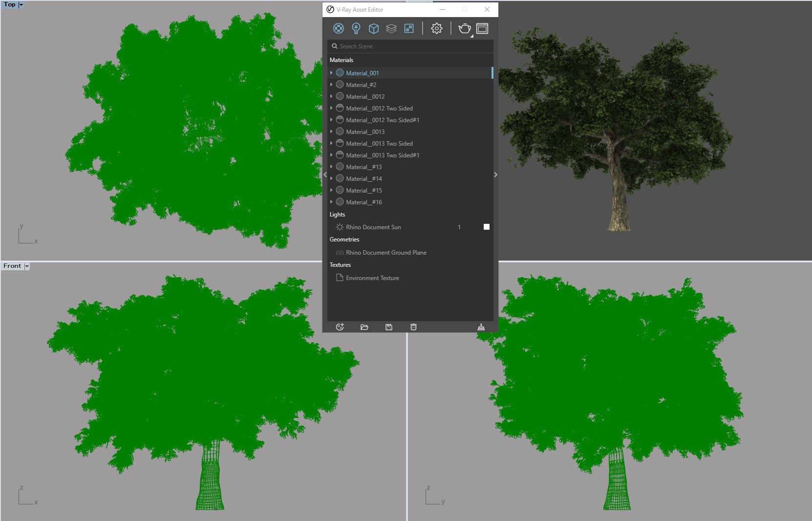Click the delete asset trash icon
Viewport: 812px width, 521px height.
tap(413, 327)
